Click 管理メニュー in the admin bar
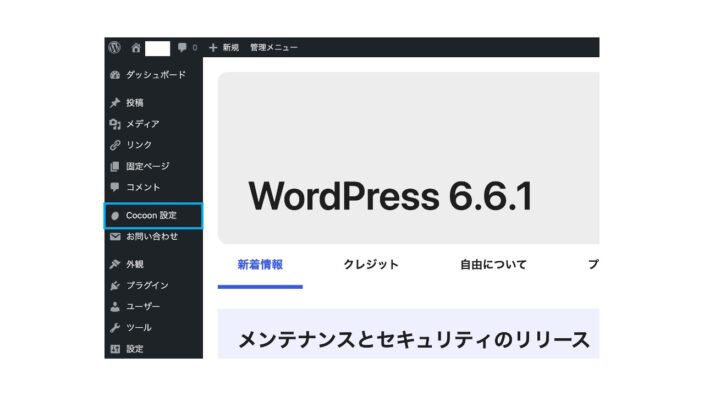Viewport: 704px width, 396px height. tap(274, 47)
